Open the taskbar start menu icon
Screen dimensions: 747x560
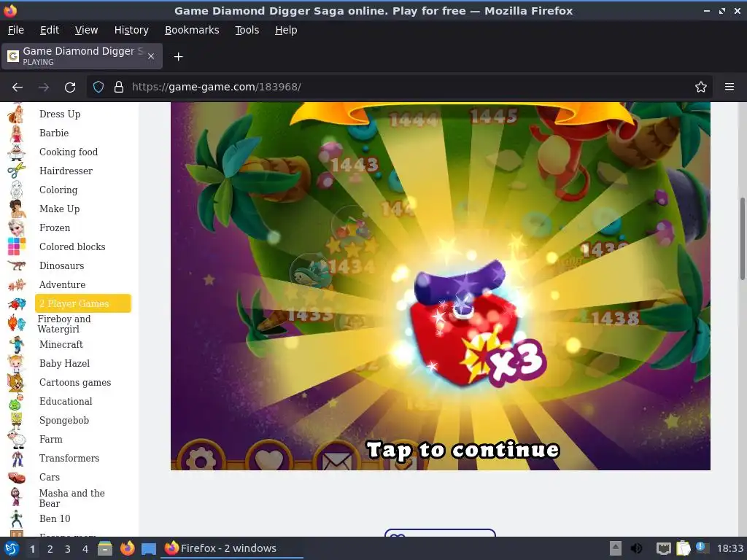(12, 548)
